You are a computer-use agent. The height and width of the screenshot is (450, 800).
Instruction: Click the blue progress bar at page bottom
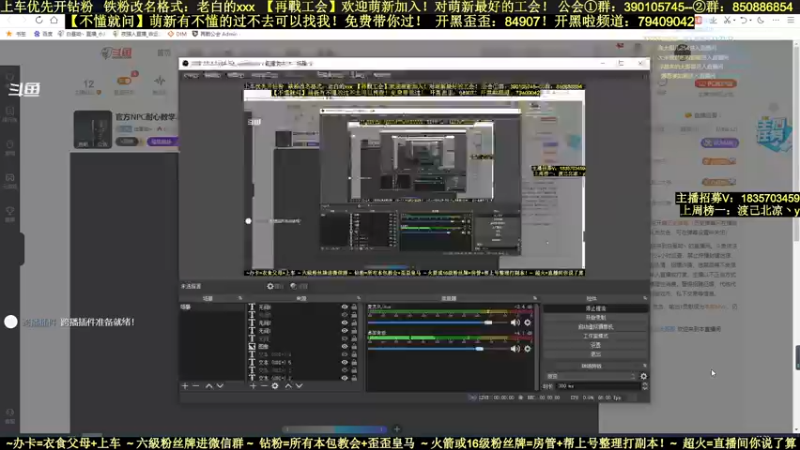coord(336,429)
